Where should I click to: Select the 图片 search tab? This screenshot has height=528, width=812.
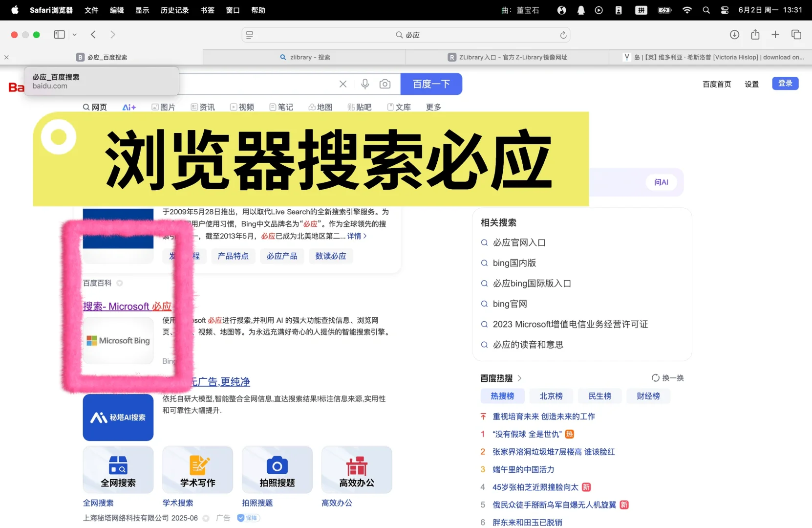(x=163, y=107)
